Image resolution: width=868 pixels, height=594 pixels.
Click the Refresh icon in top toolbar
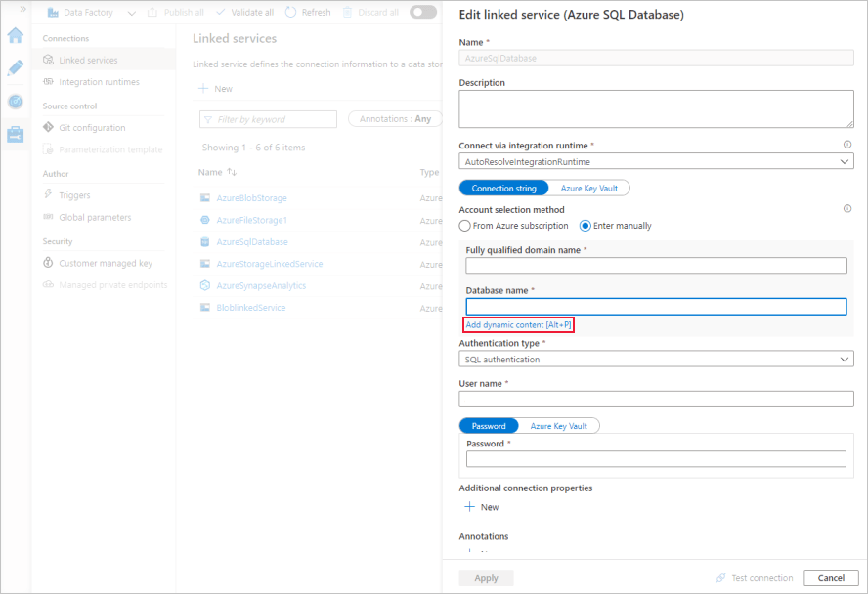tap(291, 13)
